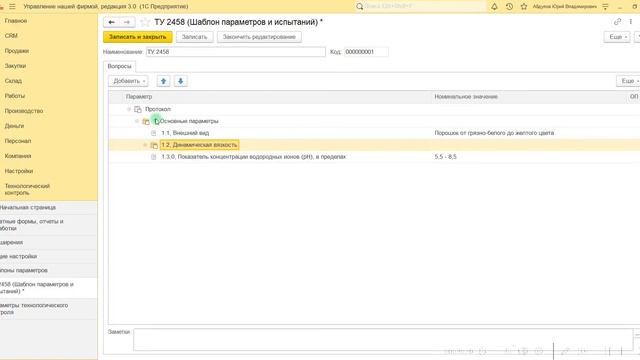Move parameter up with blue arrow
This screenshot has width=640, height=360.
click(x=164, y=81)
